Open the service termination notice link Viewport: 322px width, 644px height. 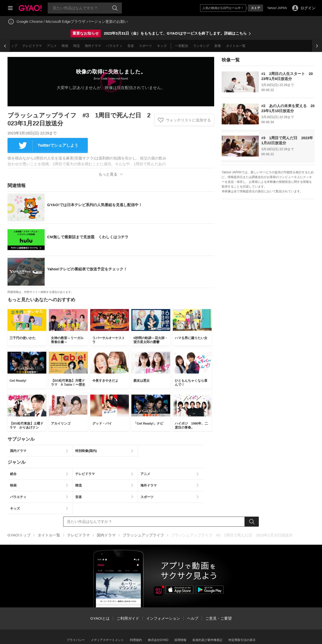(177, 33)
